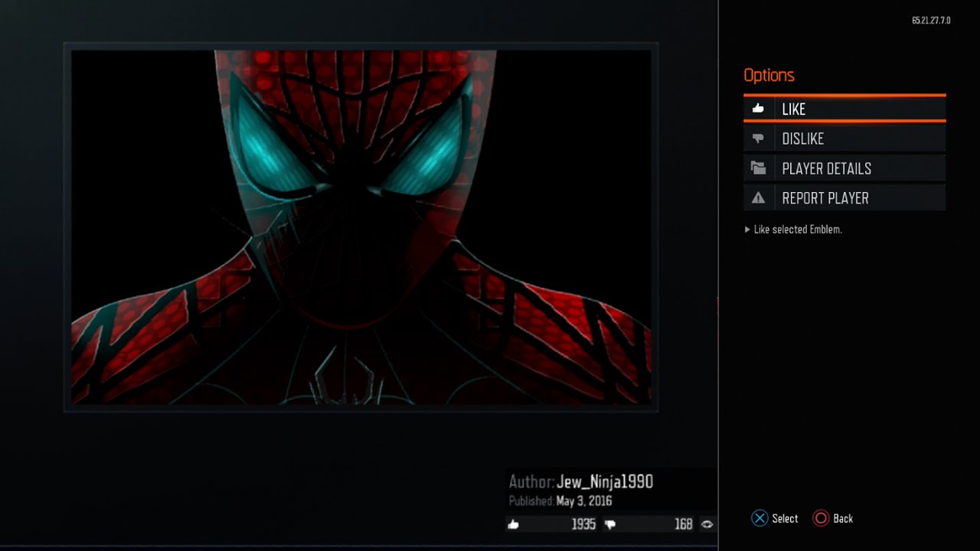Click the thumbs-up icon next to 1935
Screen dimensions: 980x551
pos(513,524)
